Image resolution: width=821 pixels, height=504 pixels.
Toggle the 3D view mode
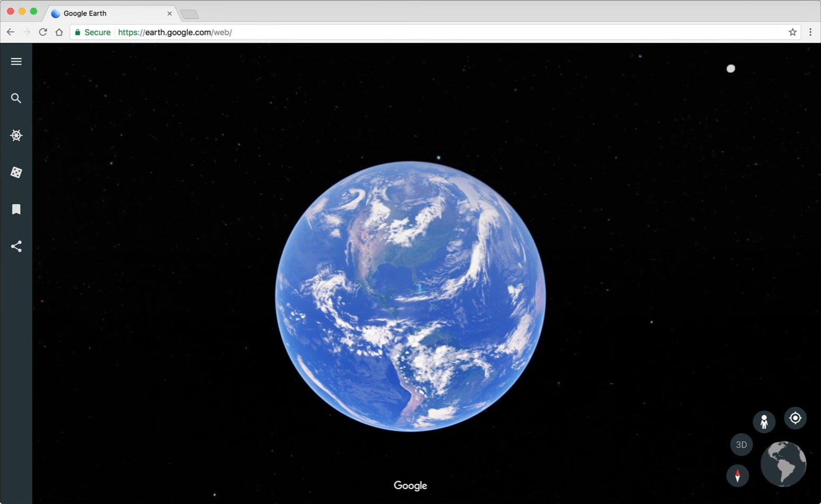click(x=741, y=445)
